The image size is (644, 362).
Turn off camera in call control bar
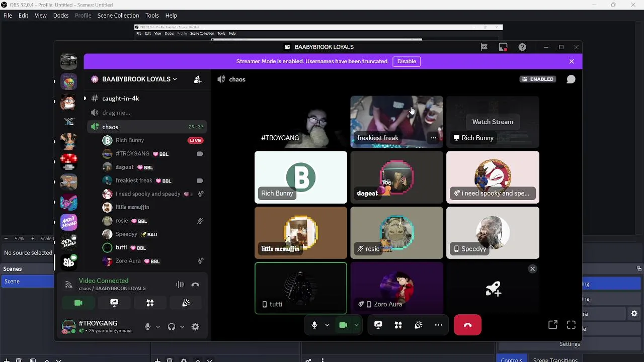click(x=343, y=325)
